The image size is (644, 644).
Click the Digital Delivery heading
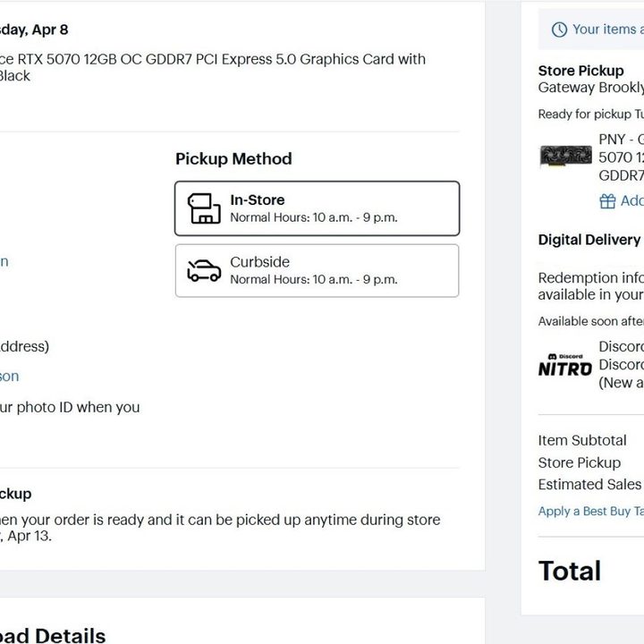[x=589, y=240]
